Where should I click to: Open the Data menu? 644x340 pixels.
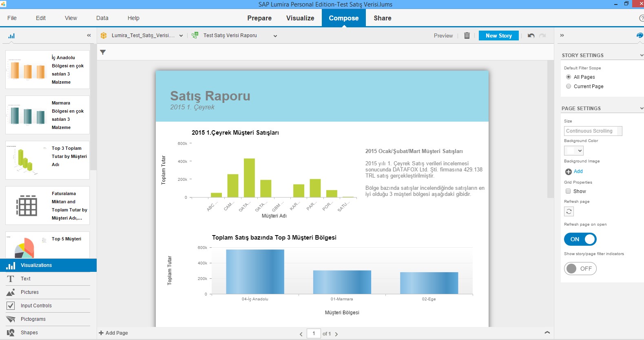pyautogui.click(x=102, y=18)
